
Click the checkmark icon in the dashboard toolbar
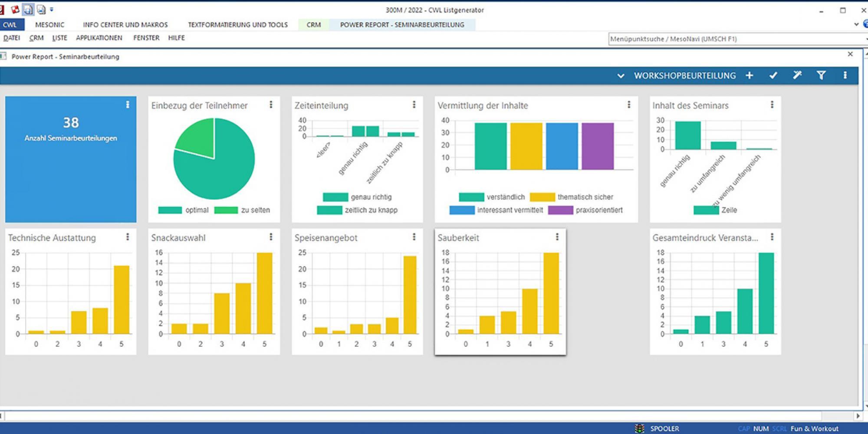[773, 76]
